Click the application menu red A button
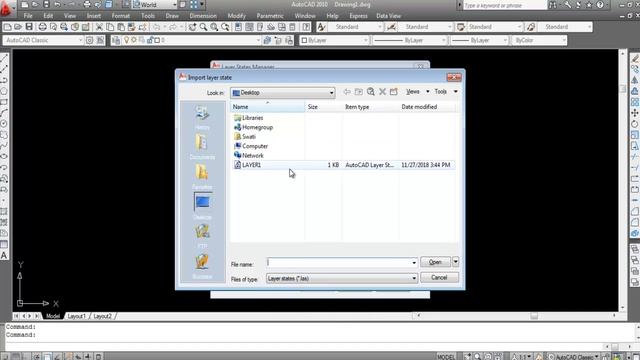 pyautogui.click(x=5, y=8)
